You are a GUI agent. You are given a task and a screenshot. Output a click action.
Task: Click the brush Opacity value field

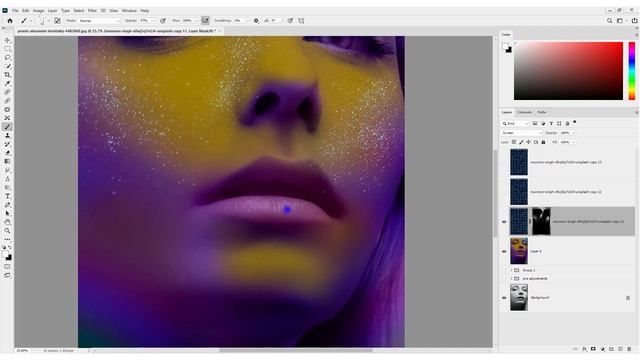point(145,20)
